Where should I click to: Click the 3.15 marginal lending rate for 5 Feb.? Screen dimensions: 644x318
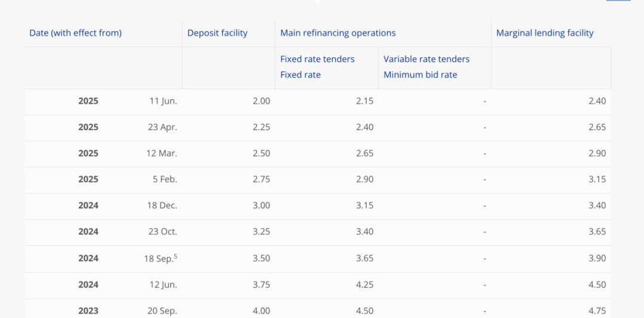point(597,179)
